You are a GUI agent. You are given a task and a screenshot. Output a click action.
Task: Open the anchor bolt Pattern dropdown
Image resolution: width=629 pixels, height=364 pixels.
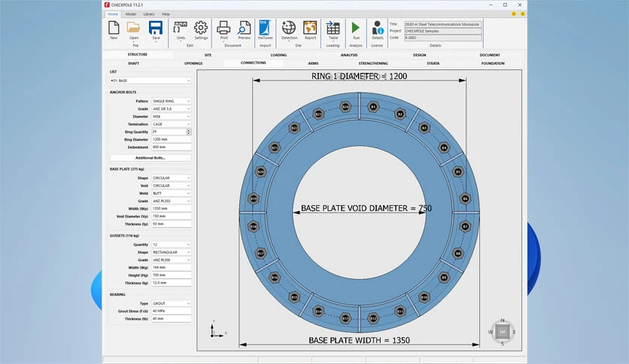pyautogui.click(x=172, y=101)
